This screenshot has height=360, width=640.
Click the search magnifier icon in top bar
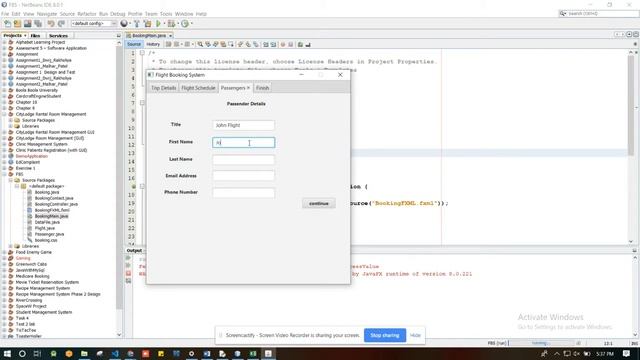tap(563, 13)
